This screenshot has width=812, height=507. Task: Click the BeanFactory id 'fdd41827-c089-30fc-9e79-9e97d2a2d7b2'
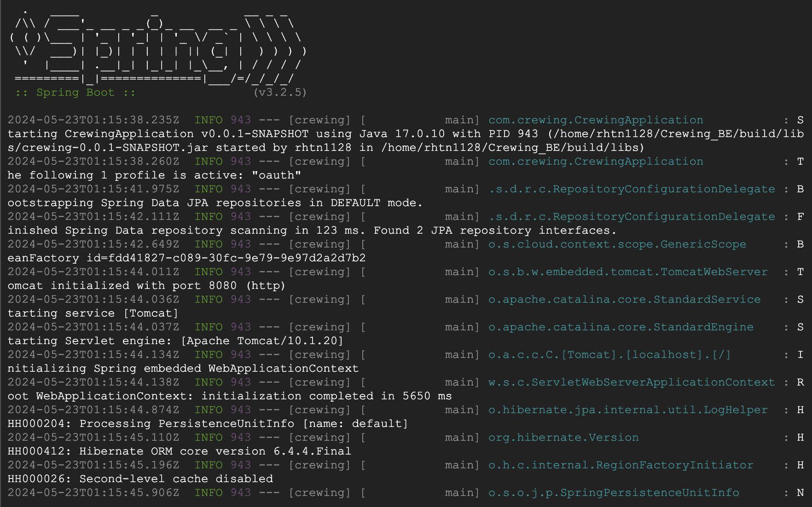[237, 258]
